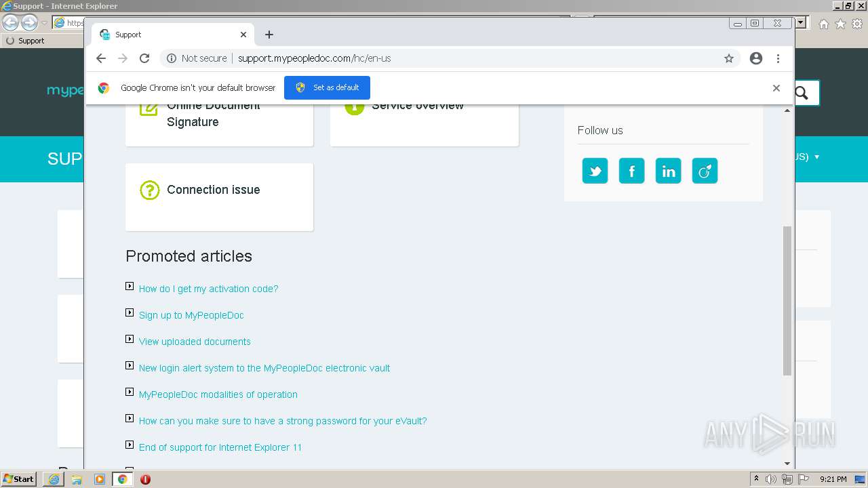The width and height of the screenshot is (868, 488).
Task: Open Internet Explorer from the taskbar
Action: [x=53, y=479]
